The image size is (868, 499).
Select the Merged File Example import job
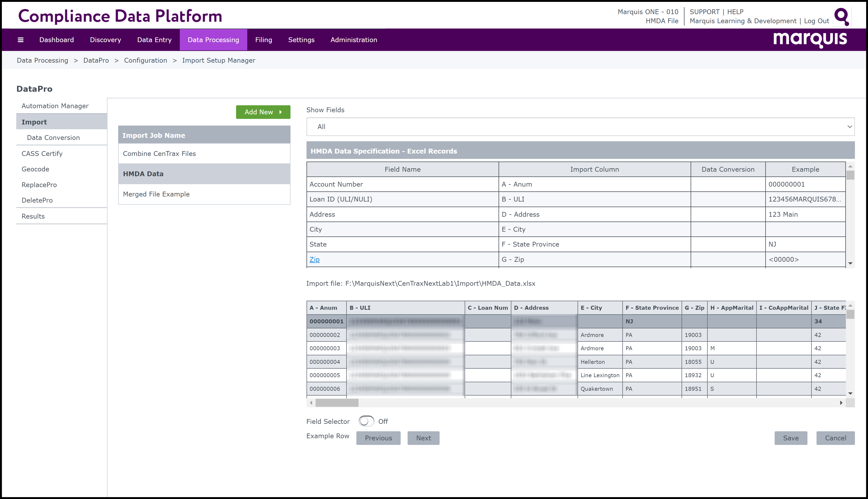tap(156, 194)
